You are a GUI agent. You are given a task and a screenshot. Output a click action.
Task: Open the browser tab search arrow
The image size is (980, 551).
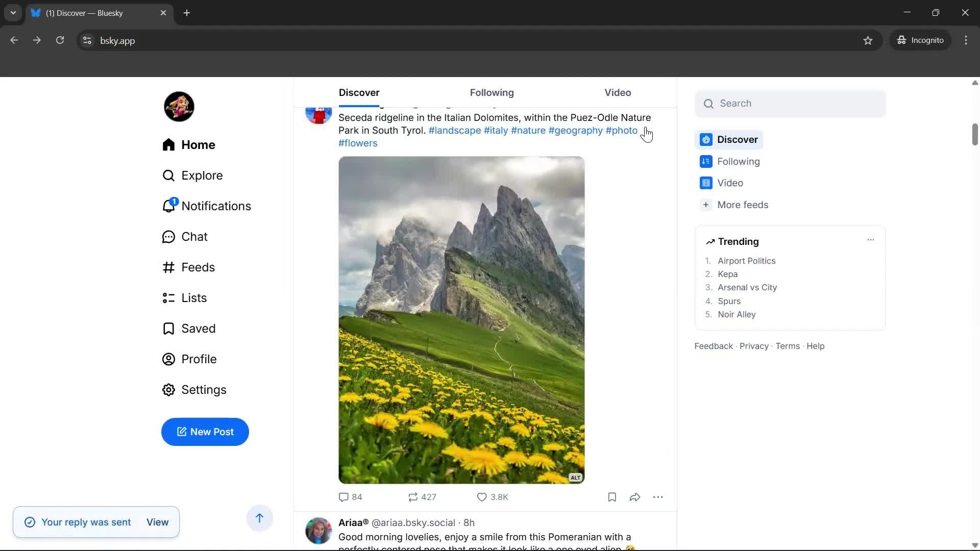(13, 13)
